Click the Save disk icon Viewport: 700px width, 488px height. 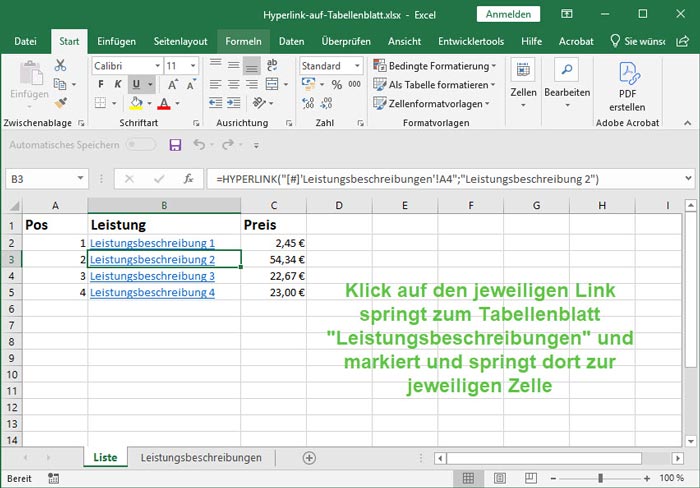175,145
